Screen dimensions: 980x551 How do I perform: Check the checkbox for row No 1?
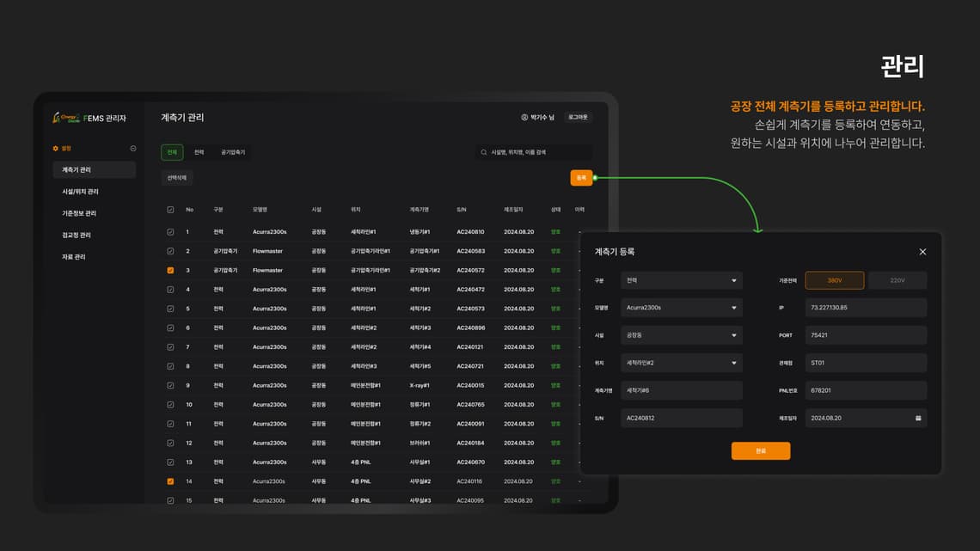[x=170, y=232]
